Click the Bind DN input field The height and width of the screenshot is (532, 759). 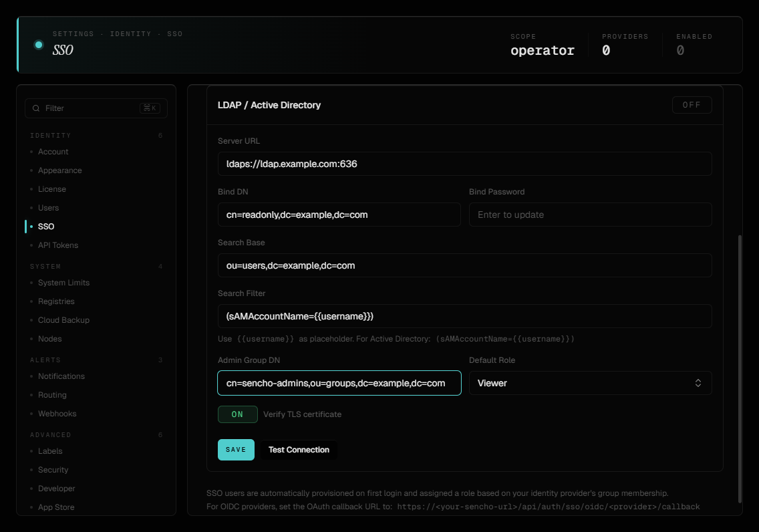tap(339, 215)
